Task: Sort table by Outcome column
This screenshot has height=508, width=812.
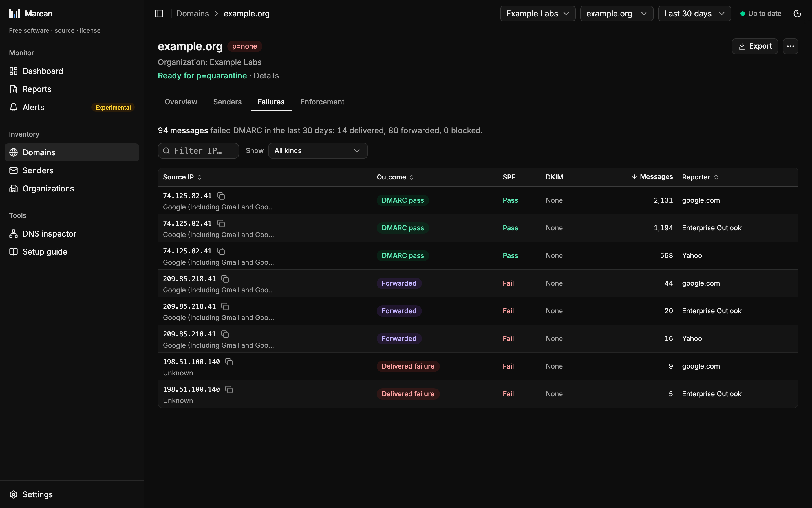Action: click(395, 177)
